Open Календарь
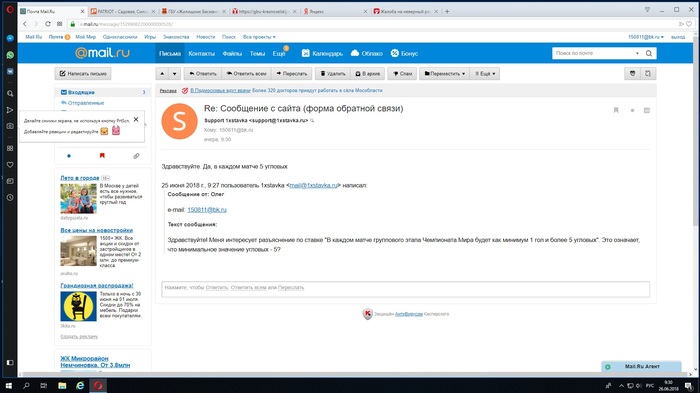 [322, 54]
